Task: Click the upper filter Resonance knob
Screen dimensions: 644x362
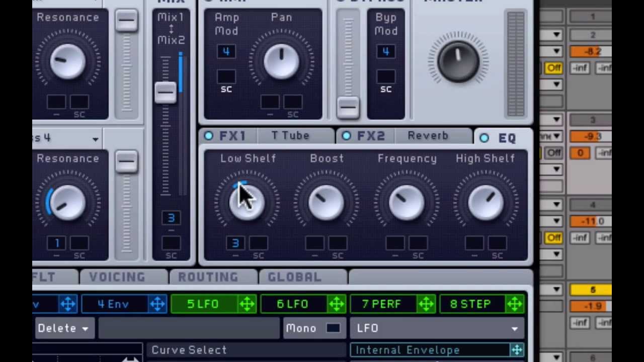Action: (67, 62)
